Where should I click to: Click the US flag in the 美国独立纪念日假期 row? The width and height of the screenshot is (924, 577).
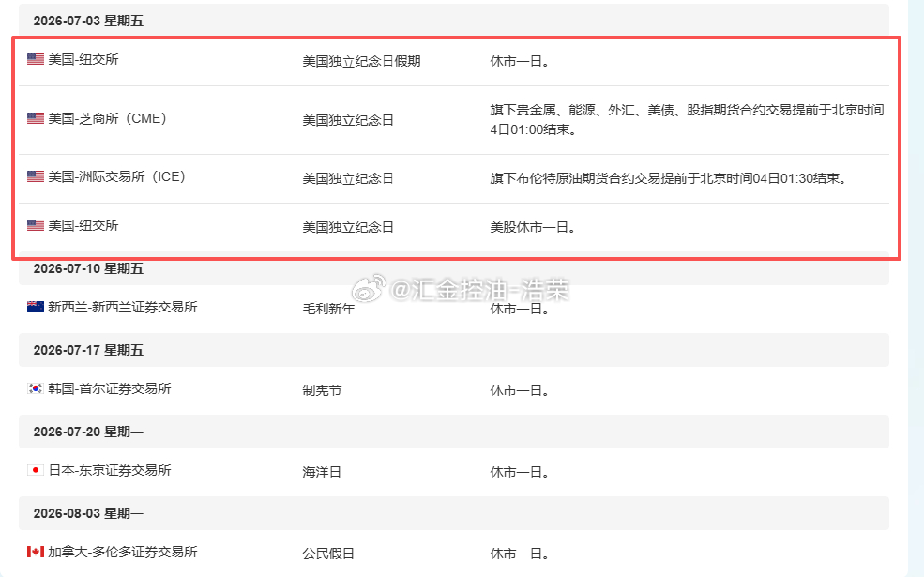[x=36, y=59]
